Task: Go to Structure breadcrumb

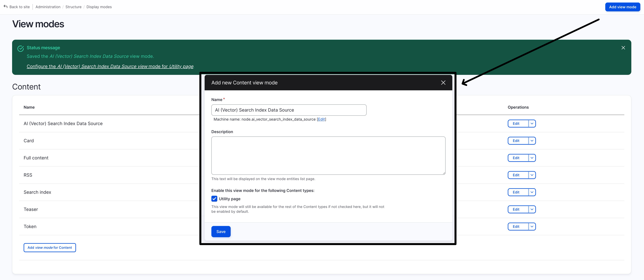Action: pos(73,7)
